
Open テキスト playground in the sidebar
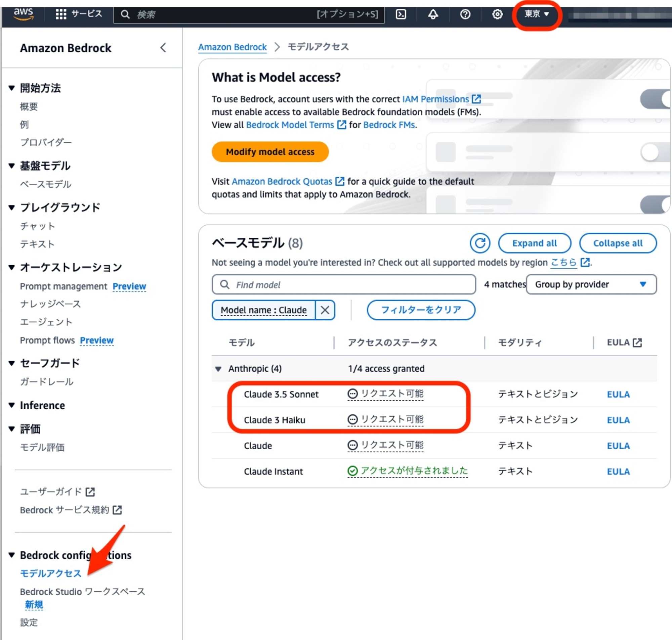(37, 244)
